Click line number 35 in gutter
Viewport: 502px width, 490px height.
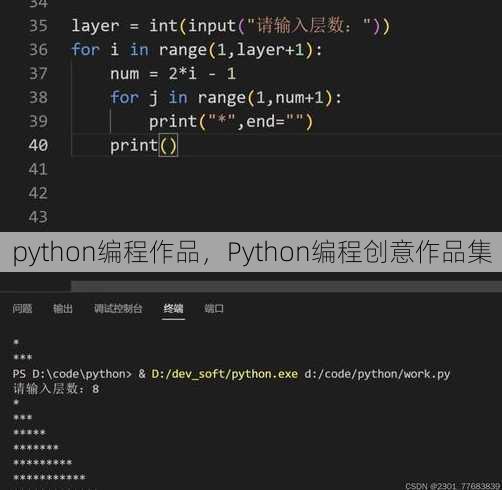click(x=38, y=26)
